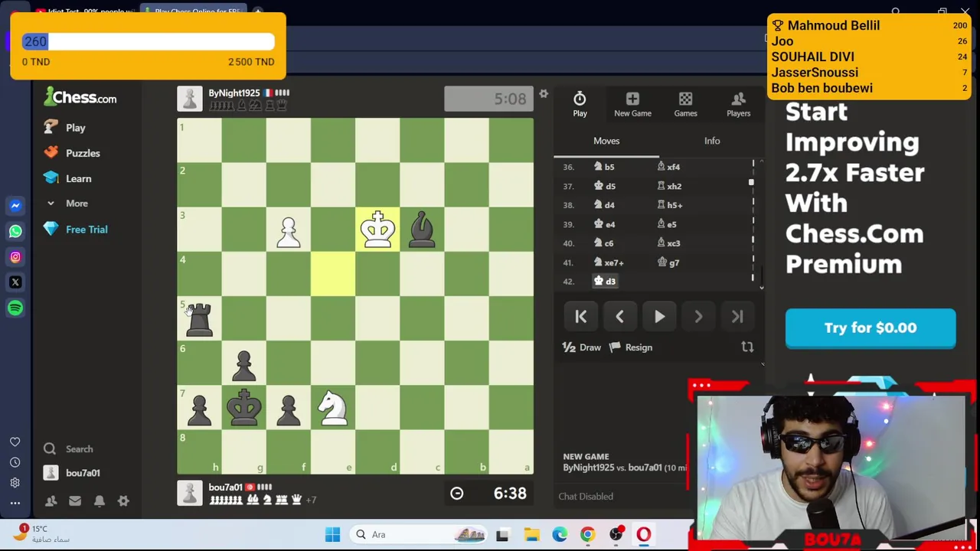Screen dimensions: 980x551
Task: Open Microsoft Edge from taskbar
Action: tap(560, 534)
